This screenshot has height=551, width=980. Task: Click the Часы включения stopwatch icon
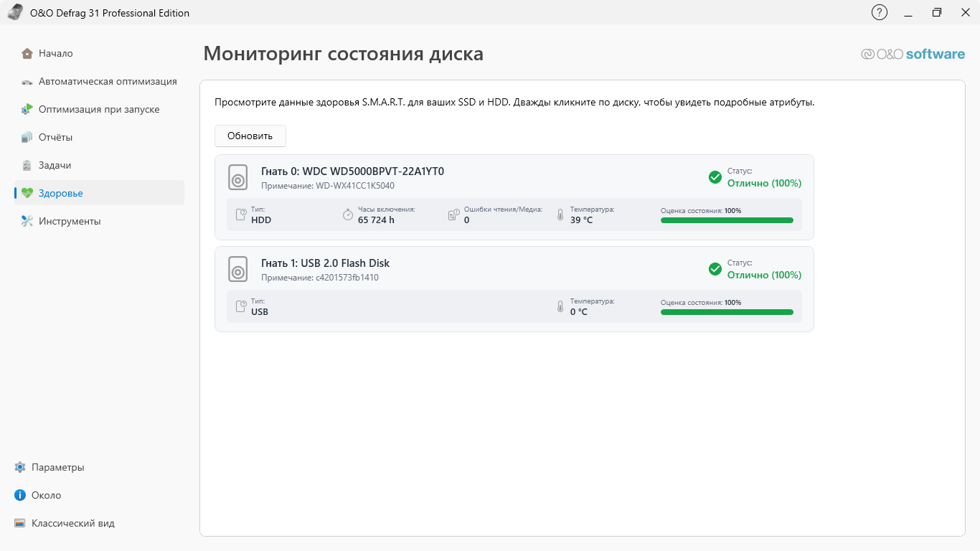click(x=348, y=215)
